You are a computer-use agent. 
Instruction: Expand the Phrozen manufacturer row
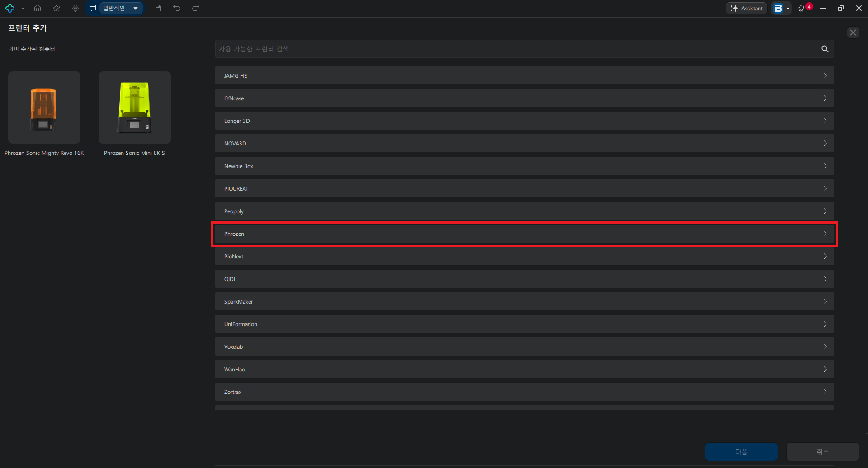tap(524, 234)
